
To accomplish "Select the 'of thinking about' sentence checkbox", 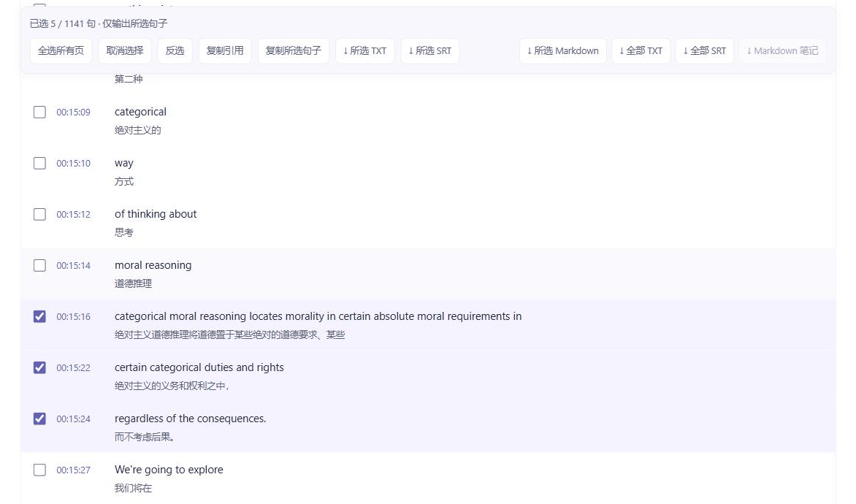I will point(39,215).
